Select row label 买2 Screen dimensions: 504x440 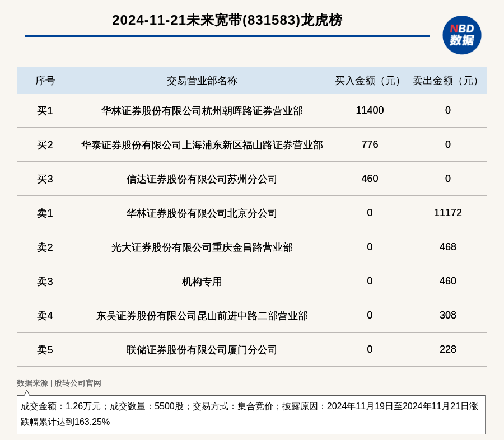(45, 145)
